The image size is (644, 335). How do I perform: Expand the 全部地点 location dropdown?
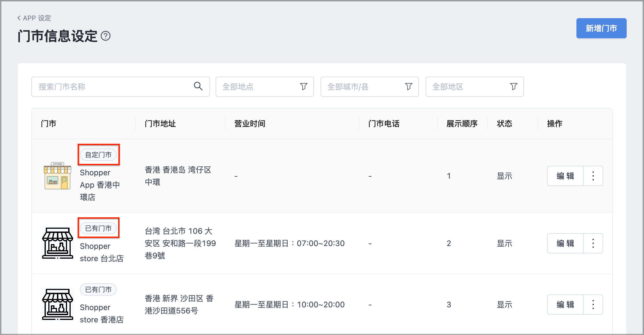(x=265, y=87)
